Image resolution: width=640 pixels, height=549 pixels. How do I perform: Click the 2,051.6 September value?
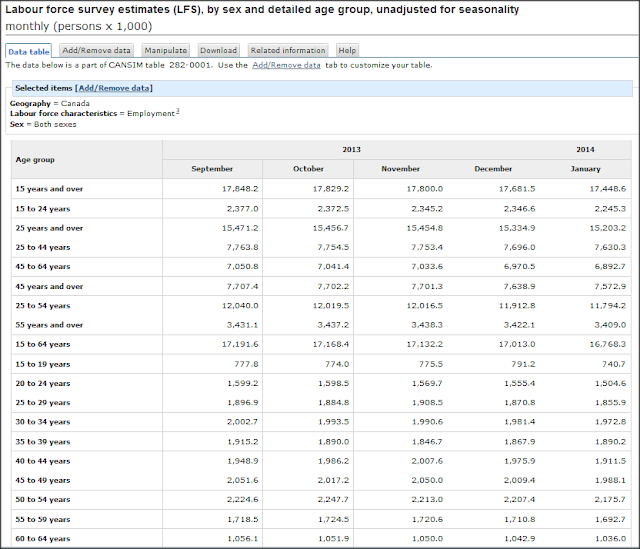tap(242, 480)
